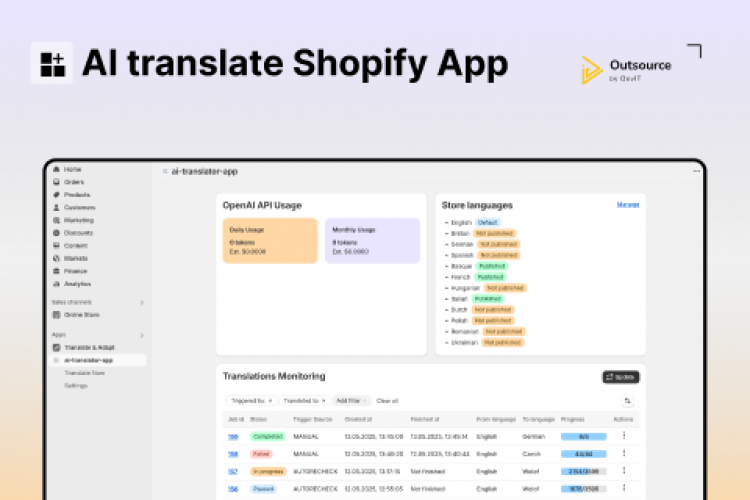
Task: Open actions menu for job 157
Action: 624,471
